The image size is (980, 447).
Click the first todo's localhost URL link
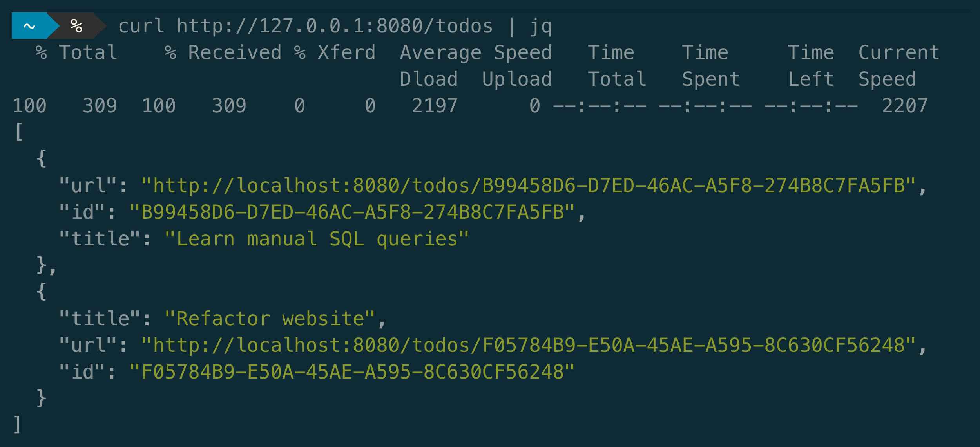(528, 186)
